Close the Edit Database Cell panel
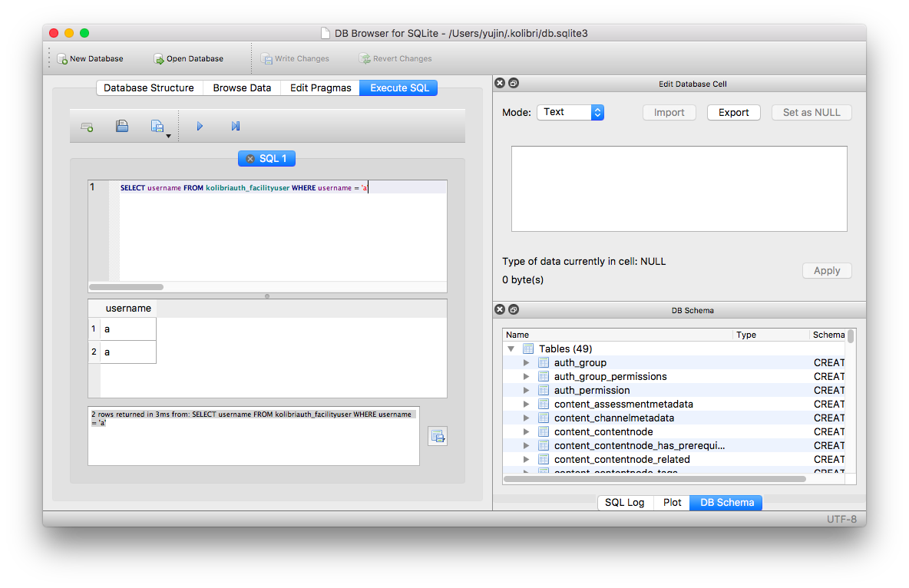 click(x=500, y=83)
